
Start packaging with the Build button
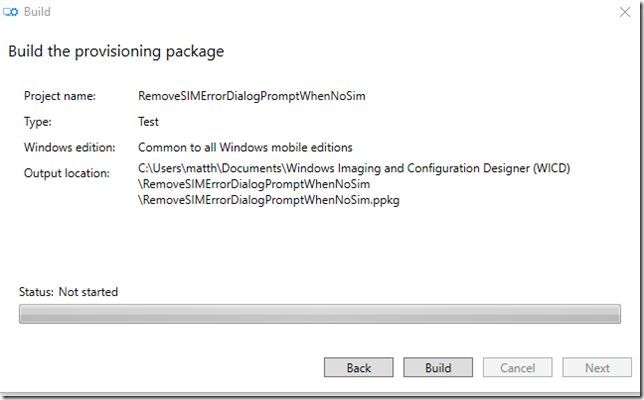(x=438, y=368)
